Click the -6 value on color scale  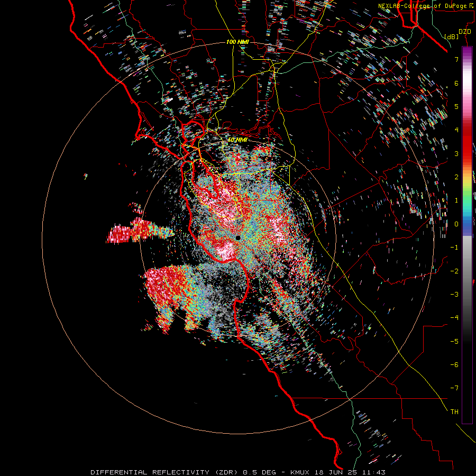coord(454,365)
